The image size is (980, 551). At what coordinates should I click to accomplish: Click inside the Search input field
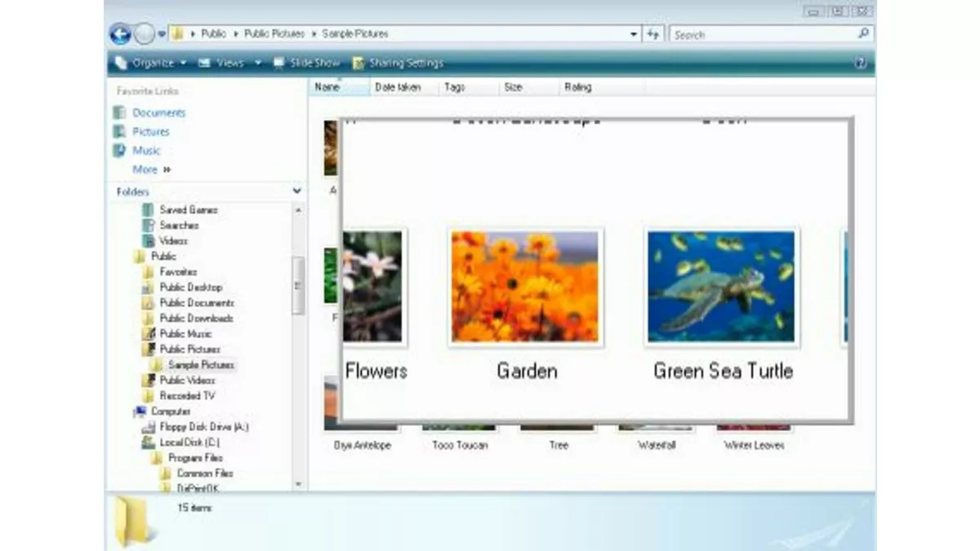click(764, 34)
